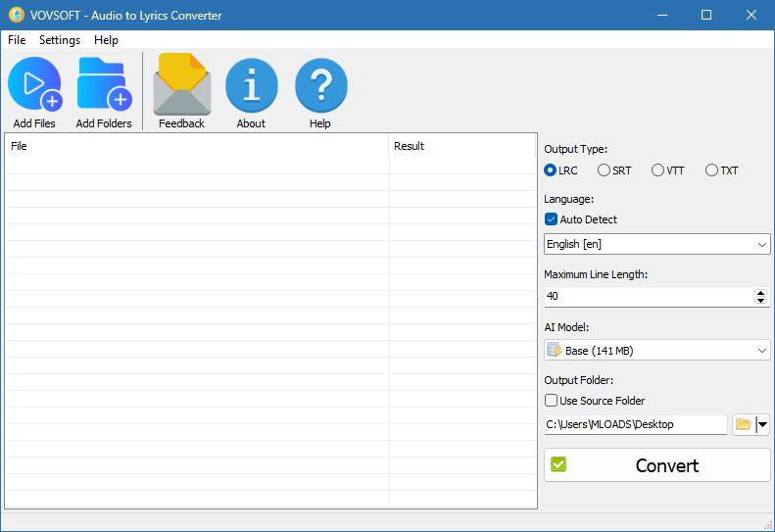Open the English [en] language dropdown
The height and width of the screenshot is (532, 775).
656,244
